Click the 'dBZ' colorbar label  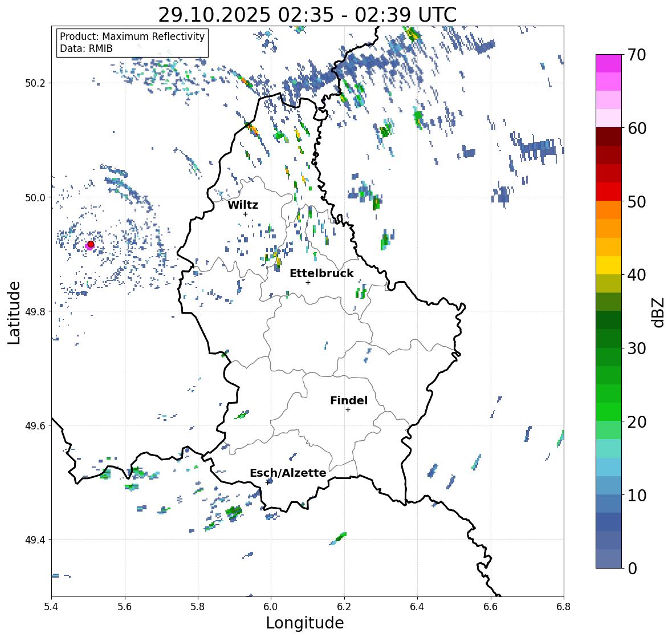point(658,312)
